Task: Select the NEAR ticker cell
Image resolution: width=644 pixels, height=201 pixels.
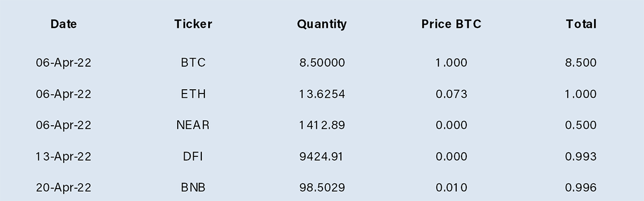Action: point(193,125)
